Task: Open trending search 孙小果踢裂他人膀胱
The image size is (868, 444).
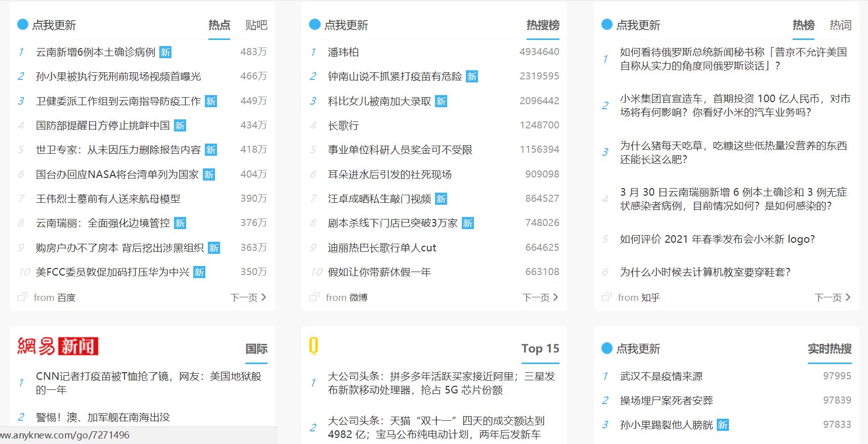Action: point(666,425)
